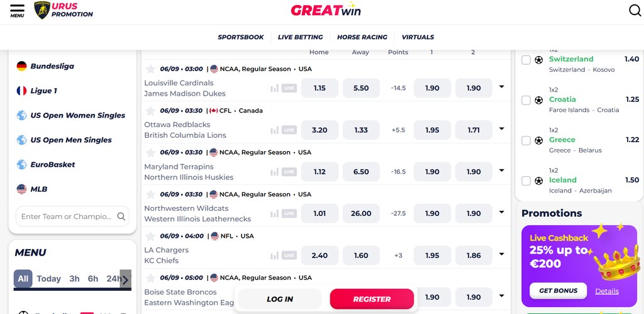Tick the Croatia 1x2 checkbox

pyautogui.click(x=526, y=100)
